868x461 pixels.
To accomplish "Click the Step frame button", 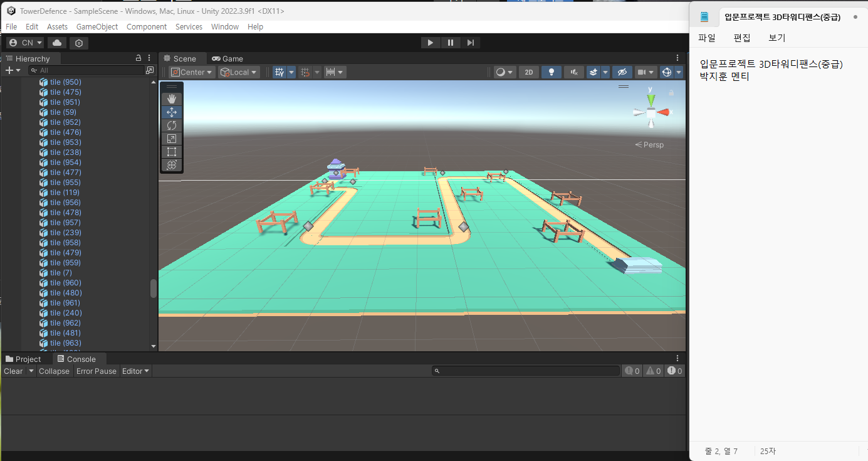I will coord(470,43).
